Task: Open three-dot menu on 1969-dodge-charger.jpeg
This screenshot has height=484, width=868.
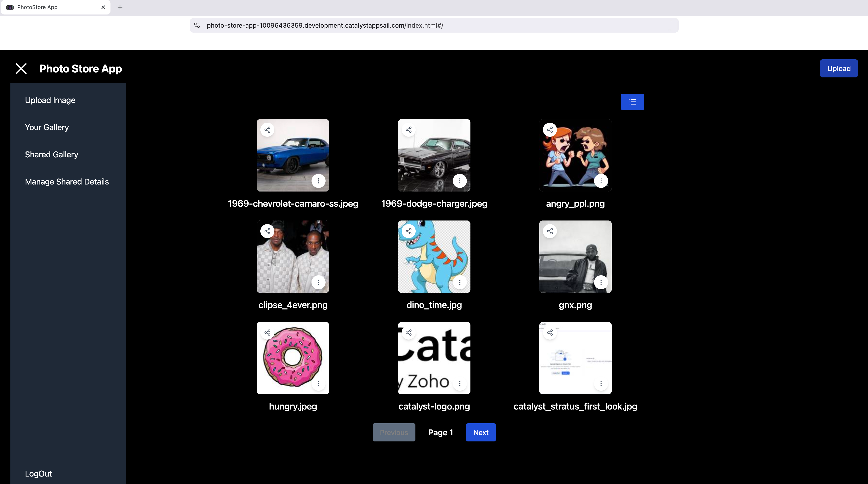Action: [x=460, y=181]
